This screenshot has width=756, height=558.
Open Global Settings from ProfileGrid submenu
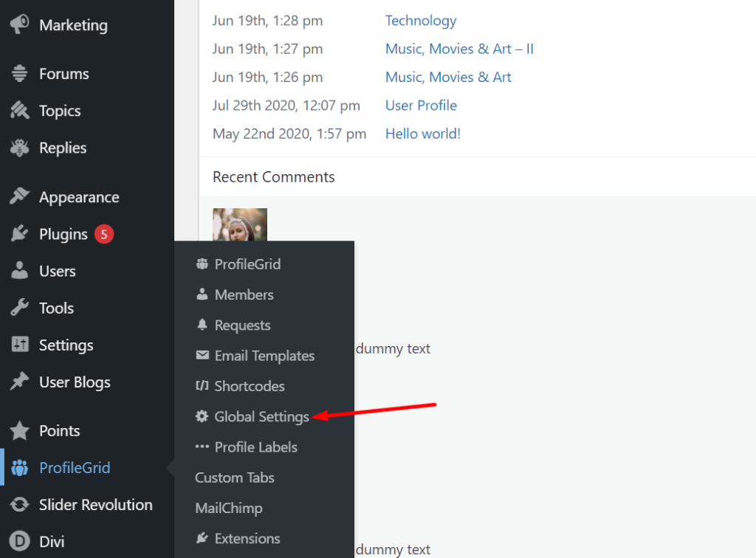(261, 416)
